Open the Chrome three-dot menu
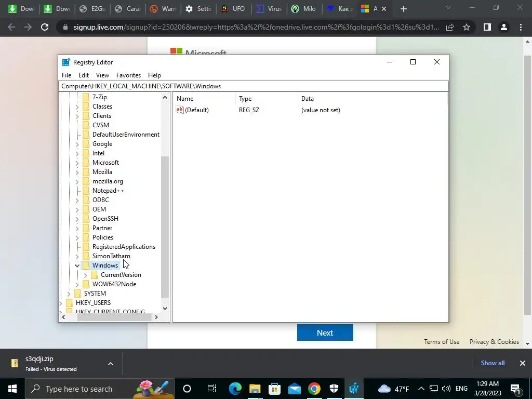The height and width of the screenshot is (399, 532). tap(521, 27)
